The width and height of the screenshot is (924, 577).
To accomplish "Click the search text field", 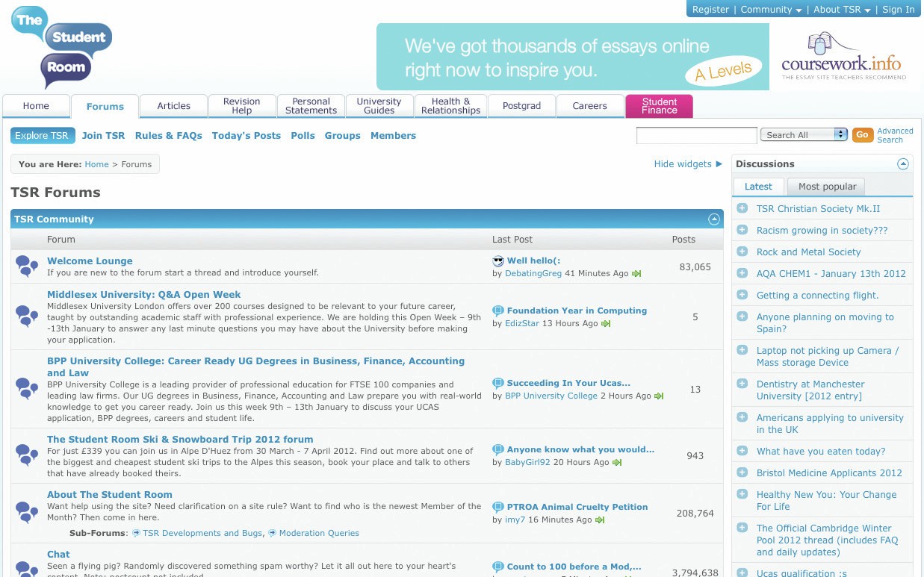I will 697,135.
